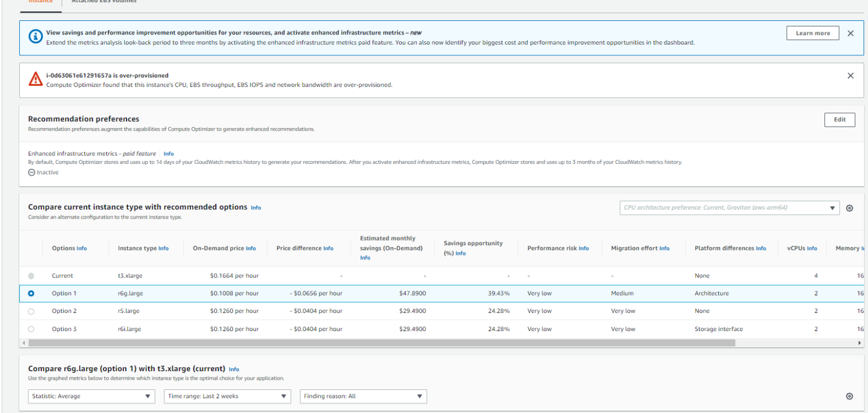The width and height of the screenshot is (868, 413).
Task: Open the display settings gear for graphed metrics
Action: (849, 396)
